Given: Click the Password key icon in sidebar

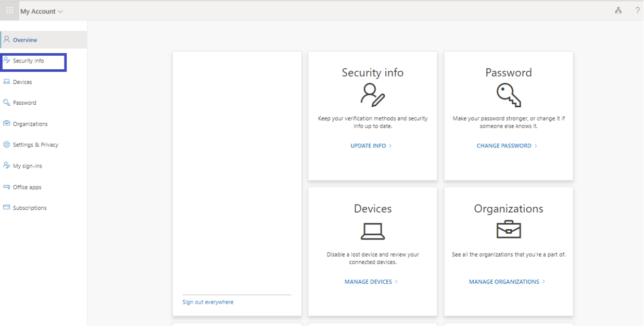Looking at the screenshot, I should 7,103.
